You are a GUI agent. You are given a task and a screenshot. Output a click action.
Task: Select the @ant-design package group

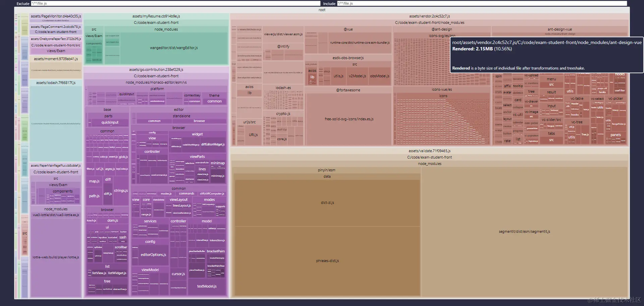click(441, 29)
